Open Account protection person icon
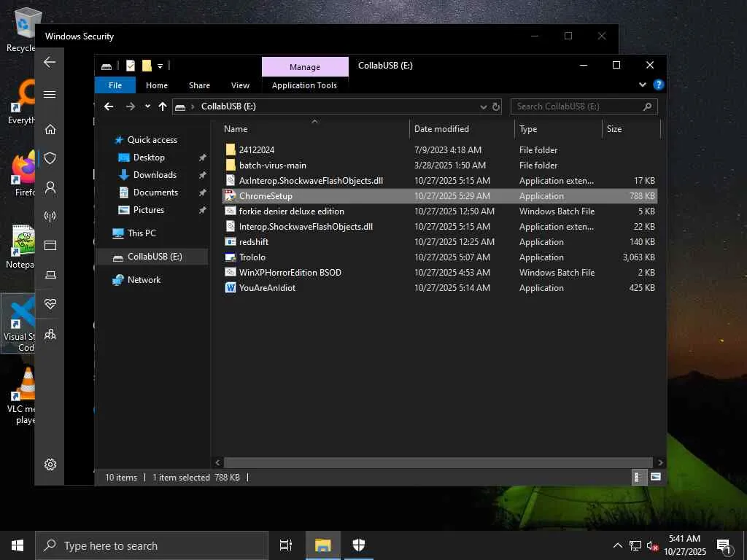This screenshot has width=747, height=560. (x=50, y=187)
